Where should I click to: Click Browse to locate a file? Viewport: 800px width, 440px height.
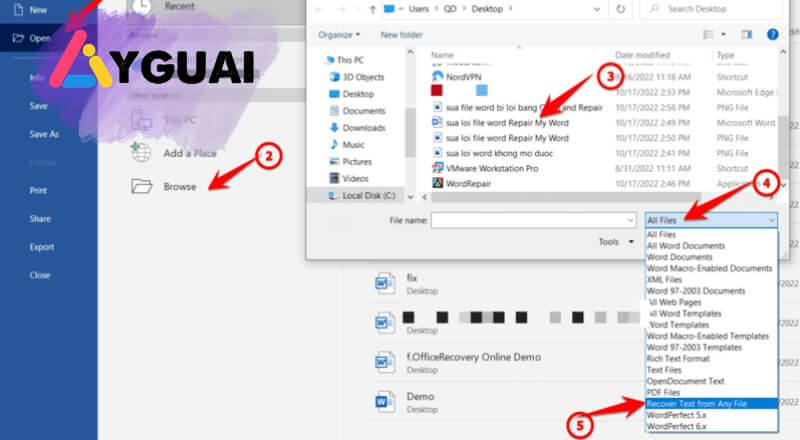coord(180,187)
